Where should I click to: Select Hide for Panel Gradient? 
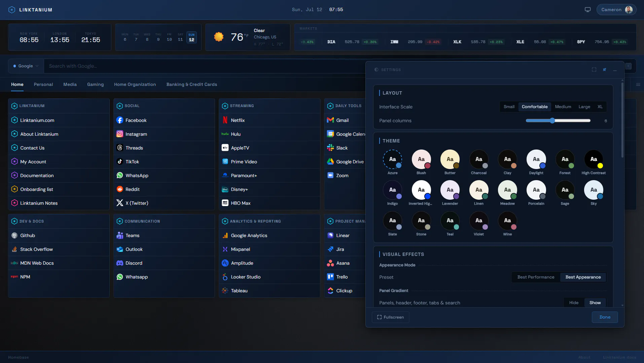pyautogui.click(x=574, y=303)
